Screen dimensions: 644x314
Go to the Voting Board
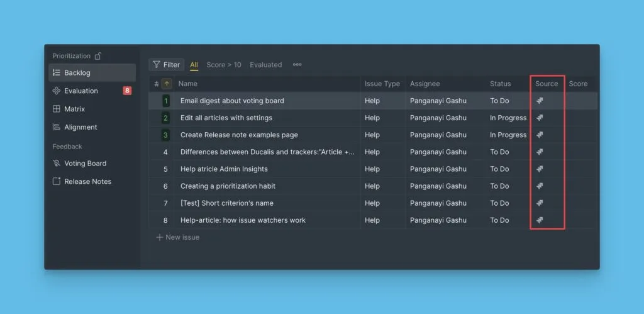click(x=85, y=164)
